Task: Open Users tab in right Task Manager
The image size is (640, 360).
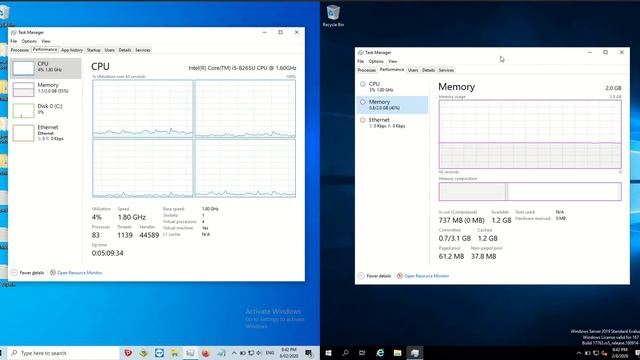Action: [413, 70]
